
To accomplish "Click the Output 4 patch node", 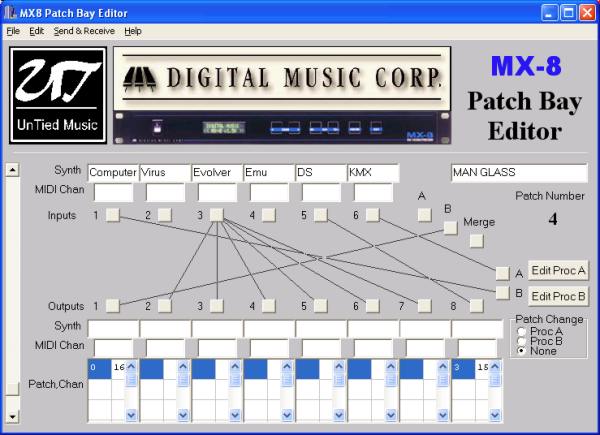I will click(269, 306).
